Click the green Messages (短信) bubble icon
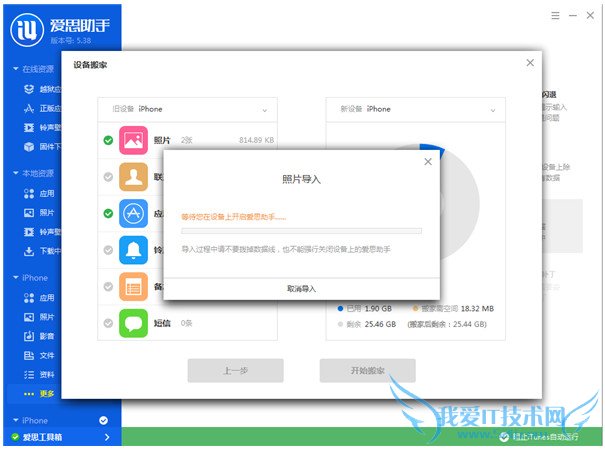The width and height of the screenshot is (605, 449). coord(133,323)
